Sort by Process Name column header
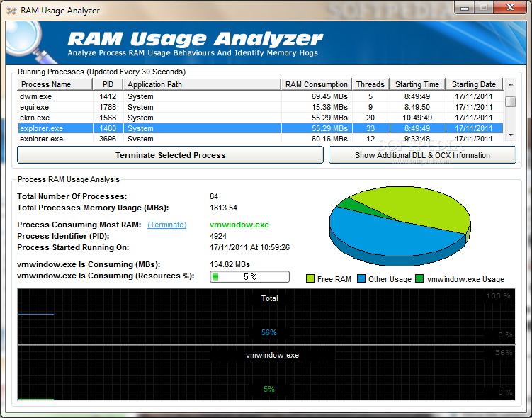The width and height of the screenshot is (532, 418). pyautogui.click(x=55, y=84)
